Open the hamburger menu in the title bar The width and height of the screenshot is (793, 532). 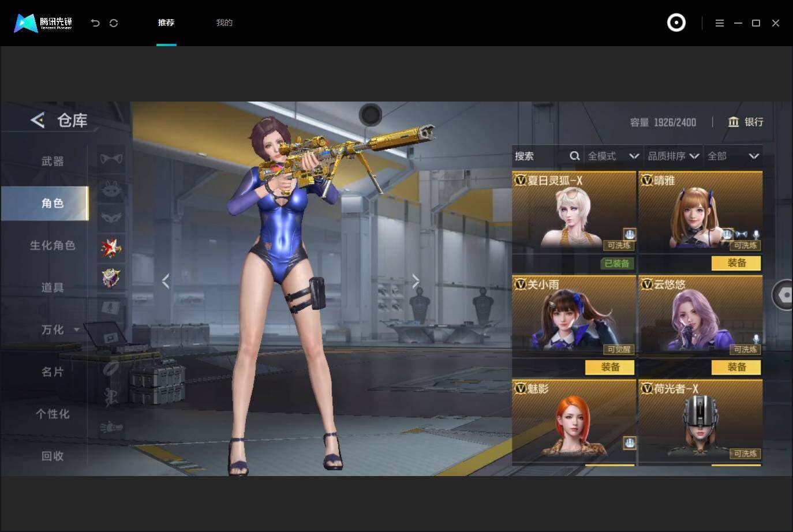click(x=719, y=23)
